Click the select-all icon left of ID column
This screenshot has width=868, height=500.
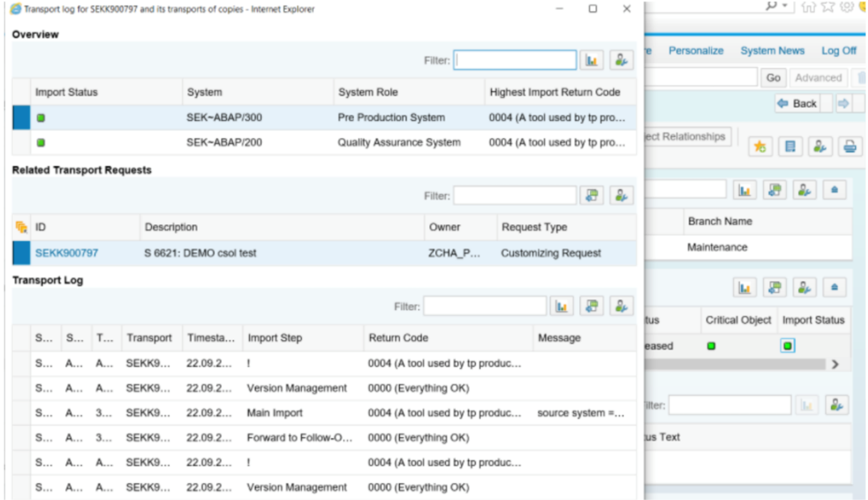pyautogui.click(x=21, y=227)
